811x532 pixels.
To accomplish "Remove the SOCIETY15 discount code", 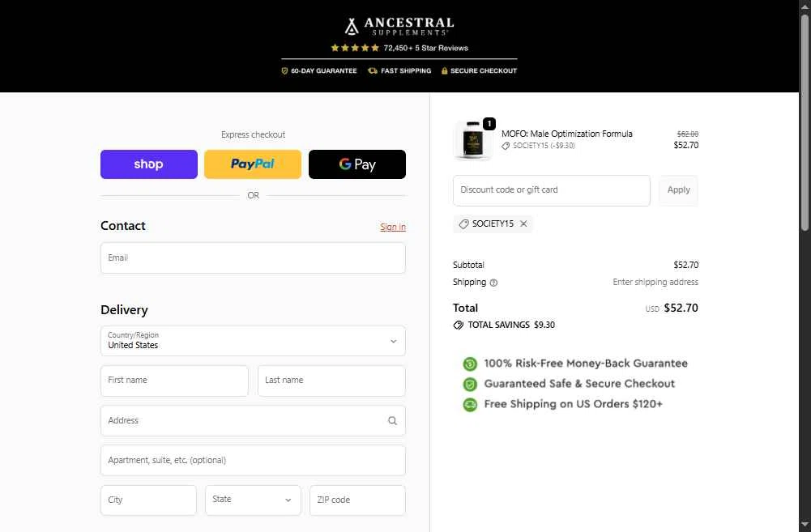I will click(x=523, y=223).
